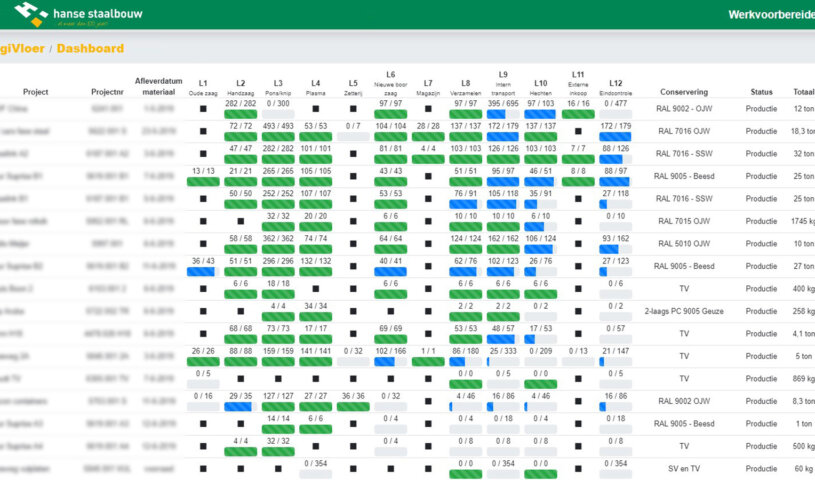
Task: Click the '0 / 209' value cell
Action: click(x=541, y=351)
